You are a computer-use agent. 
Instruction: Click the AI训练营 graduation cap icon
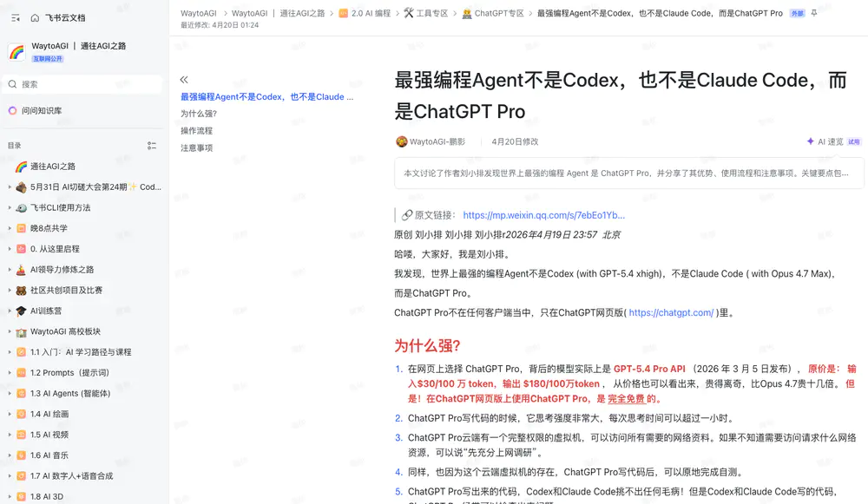coord(21,311)
